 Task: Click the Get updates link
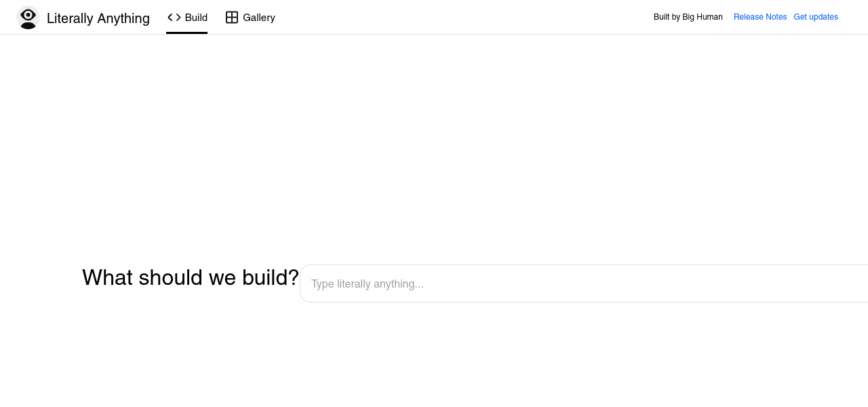pyautogui.click(x=816, y=17)
